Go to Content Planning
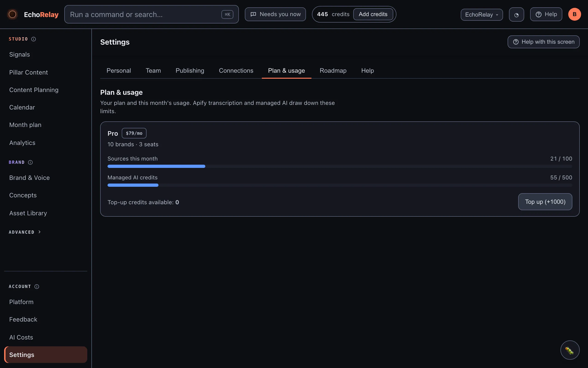This screenshot has width=588, height=368. point(46,90)
